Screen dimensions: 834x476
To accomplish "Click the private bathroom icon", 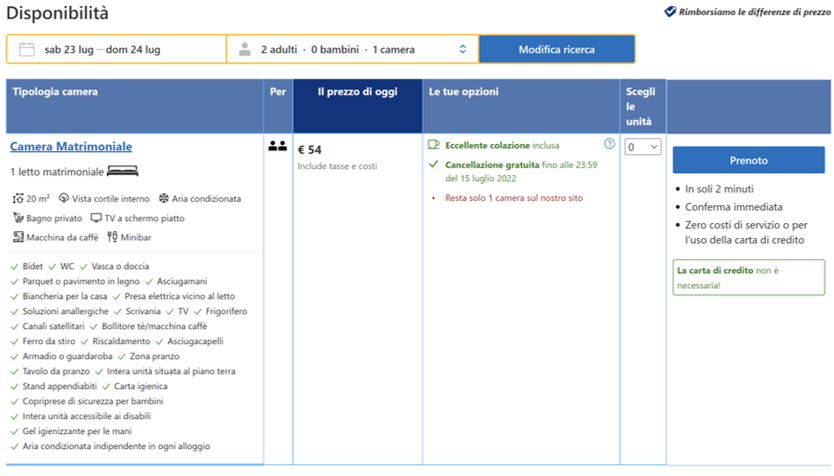I will tap(18, 217).
